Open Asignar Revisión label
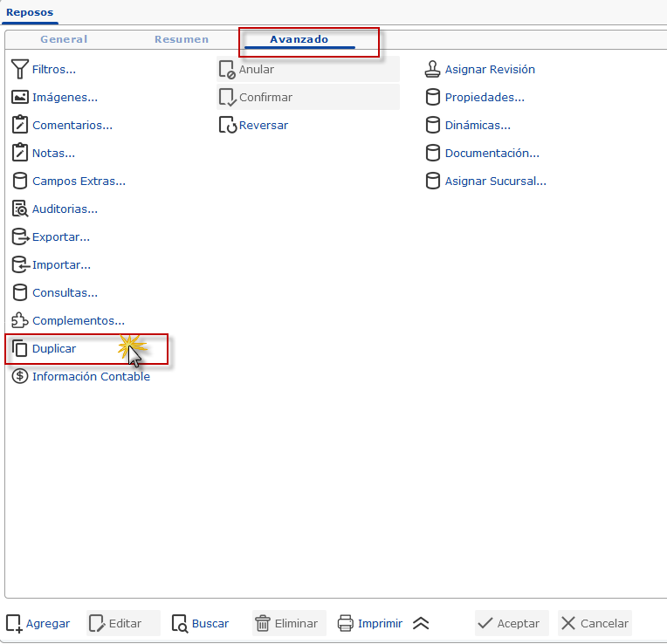 [490, 69]
